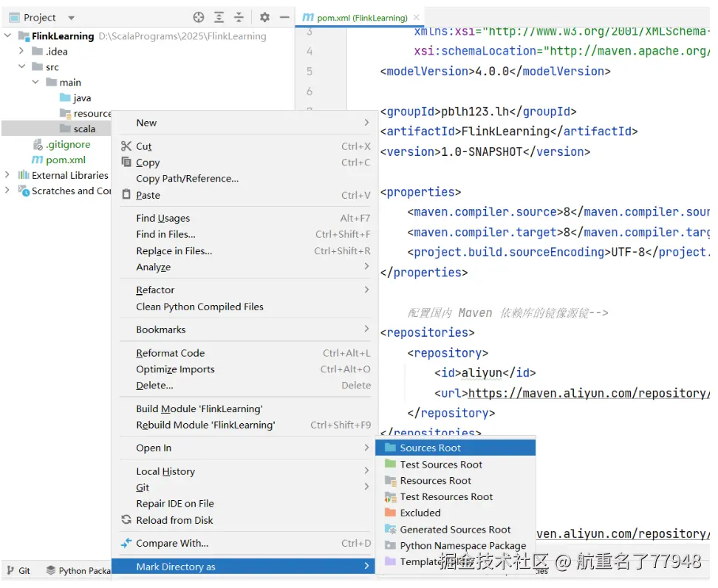Click the Collapse All toolbar icon
This screenshot has height=588, width=718.
(x=239, y=18)
